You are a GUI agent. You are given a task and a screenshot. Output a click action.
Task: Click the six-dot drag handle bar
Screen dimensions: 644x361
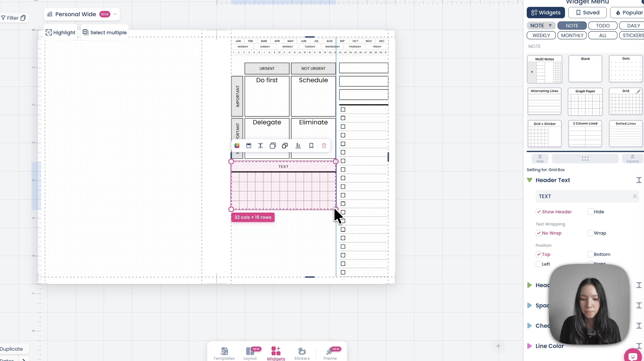(585, 159)
